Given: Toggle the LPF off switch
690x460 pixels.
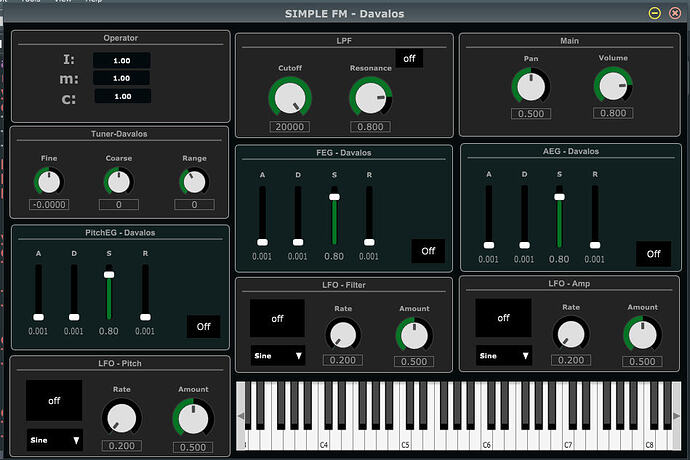Looking at the screenshot, I should coord(409,59).
